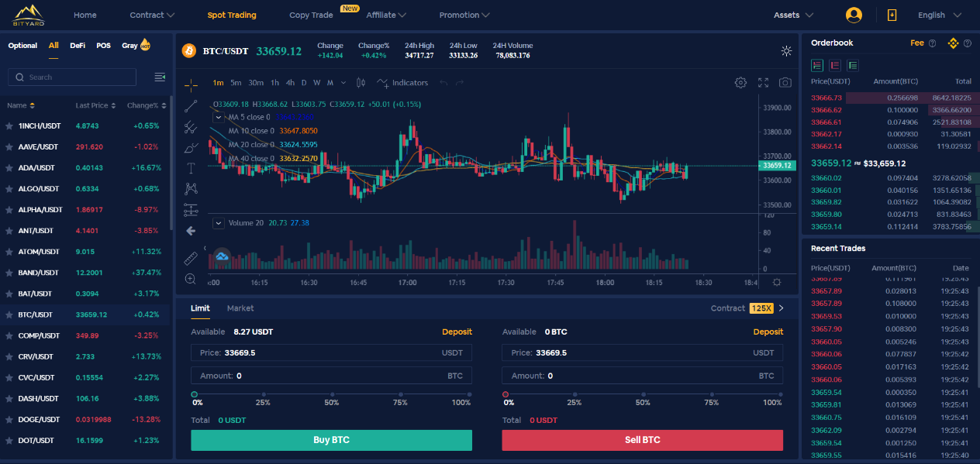Collapse the Volume 20 legend

point(219,223)
